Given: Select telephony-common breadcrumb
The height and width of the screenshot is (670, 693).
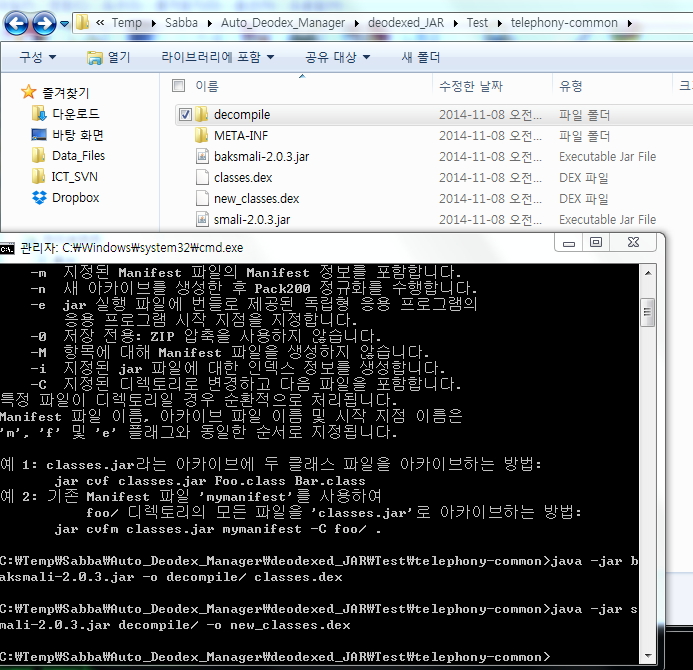Looking at the screenshot, I should [564, 23].
